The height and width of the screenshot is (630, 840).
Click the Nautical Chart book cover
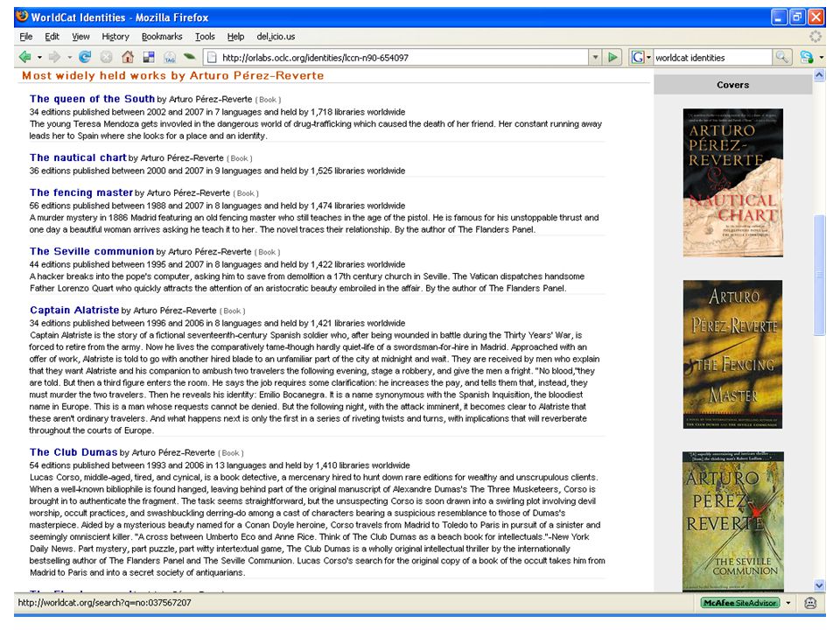click(x=733, y=183)
